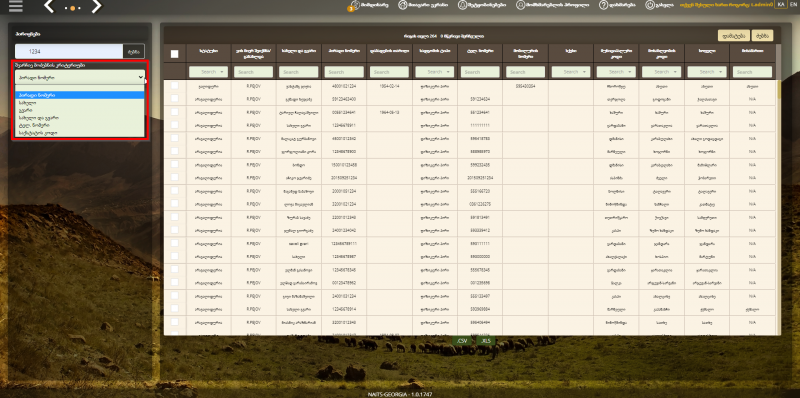Viewport: 800px width, 398px height.
Task: Click the narrower yellow button above the table
Action: pyautogui.click(x=763, y=35)
